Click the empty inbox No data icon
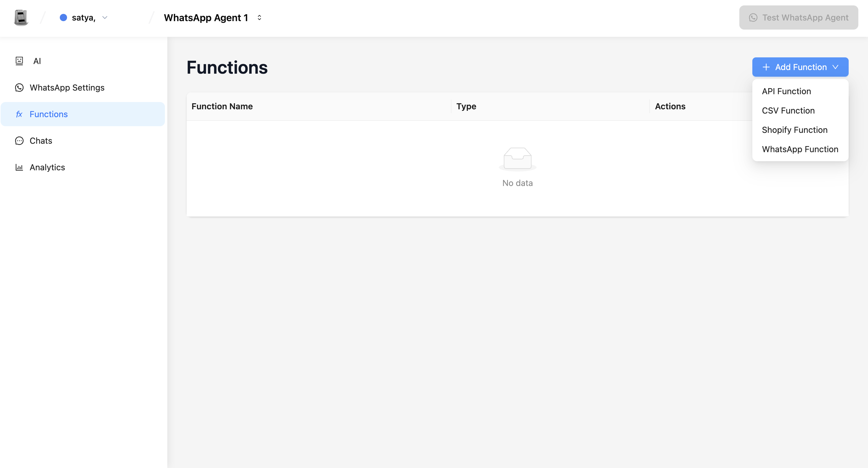 coord(517,159)
